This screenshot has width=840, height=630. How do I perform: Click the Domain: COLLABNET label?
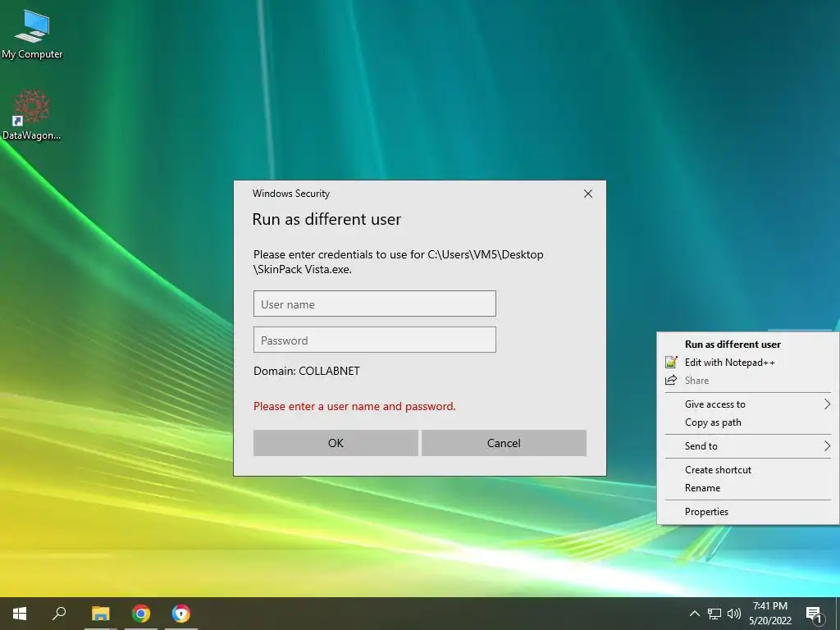point(307,371)
